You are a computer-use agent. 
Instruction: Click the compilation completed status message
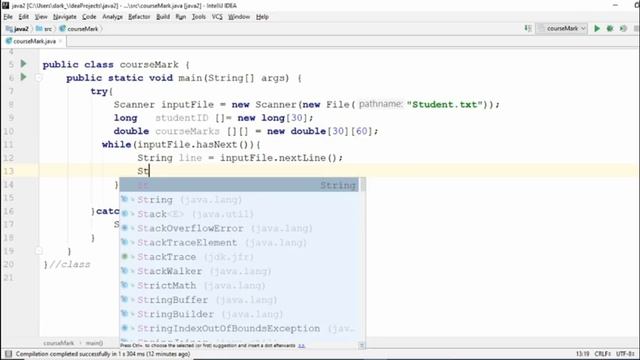tap(103, 354)
